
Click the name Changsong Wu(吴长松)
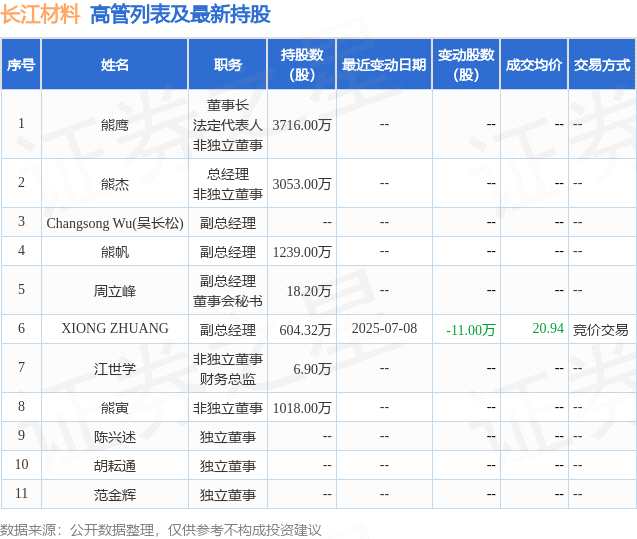tap(115, 223)
